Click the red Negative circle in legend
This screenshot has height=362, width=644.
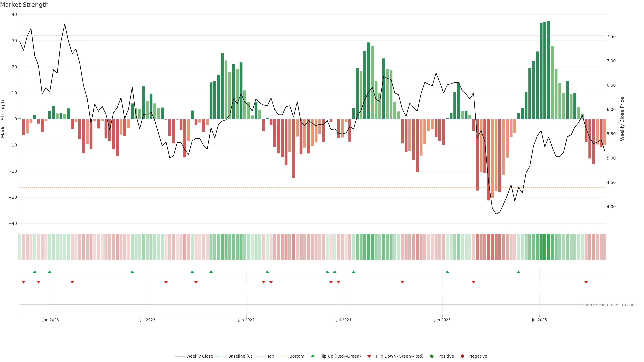coord(462,356)
